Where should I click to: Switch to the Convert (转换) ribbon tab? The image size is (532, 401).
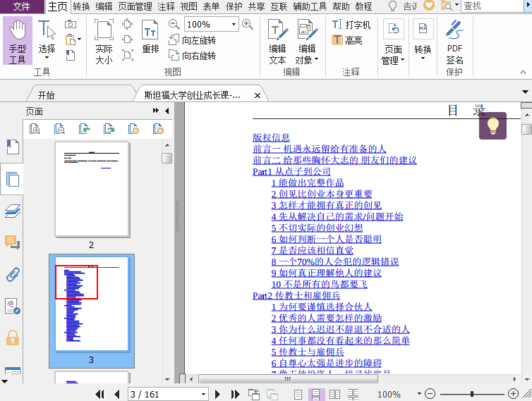81,6
